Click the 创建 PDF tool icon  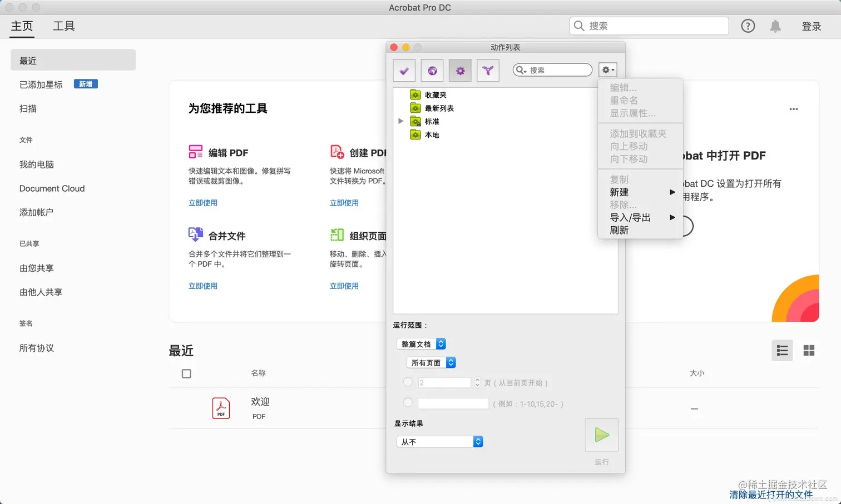pos(337,152)
